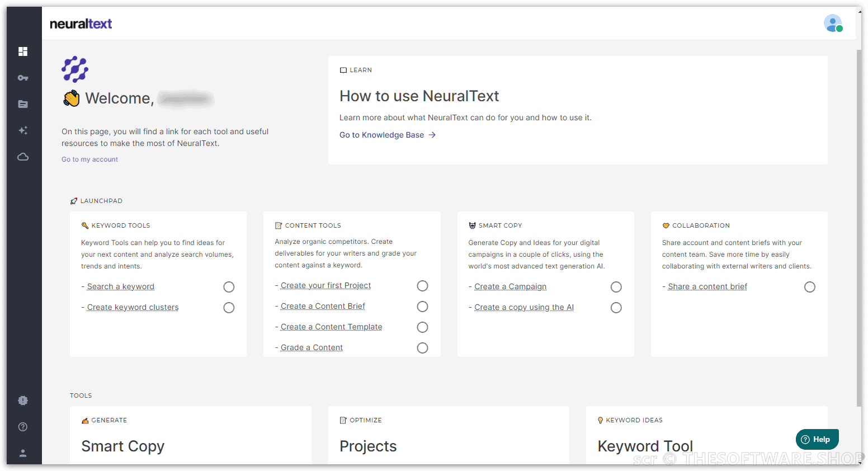This screenshot has width=868, height=471.
Task: Check off Create a Campaign circle
Action: 616,287
